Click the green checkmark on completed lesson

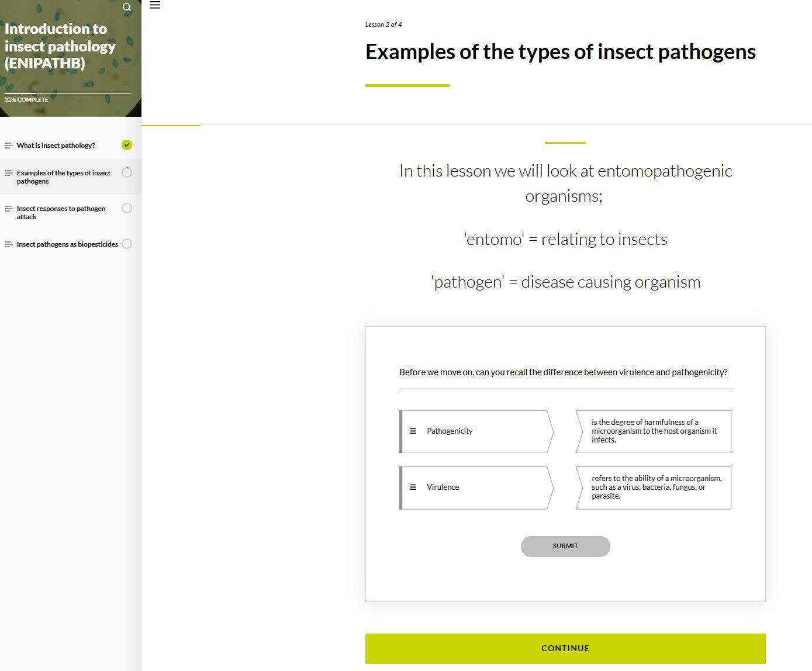pos(127,144)
